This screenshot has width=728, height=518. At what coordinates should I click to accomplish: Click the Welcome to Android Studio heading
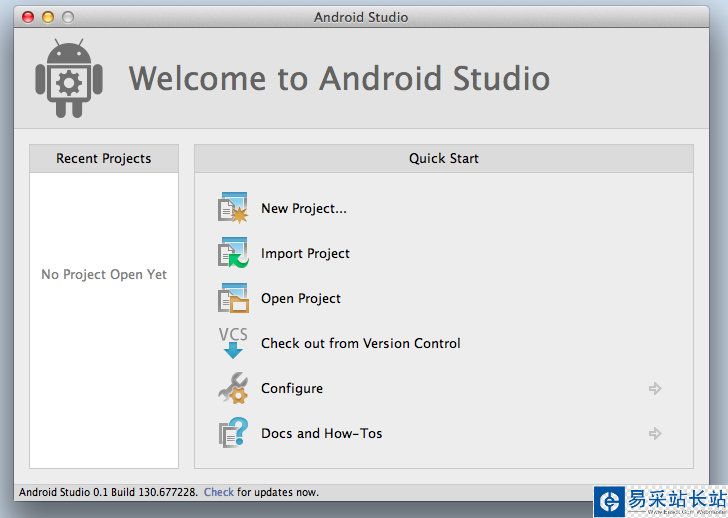(339, 78)
